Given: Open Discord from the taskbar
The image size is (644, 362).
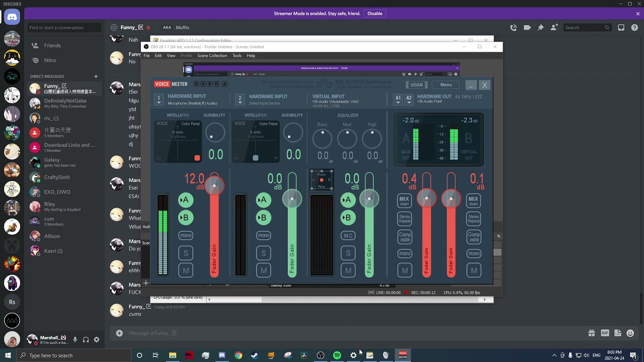Looking at the screenshot, I should tap(222, 355).
